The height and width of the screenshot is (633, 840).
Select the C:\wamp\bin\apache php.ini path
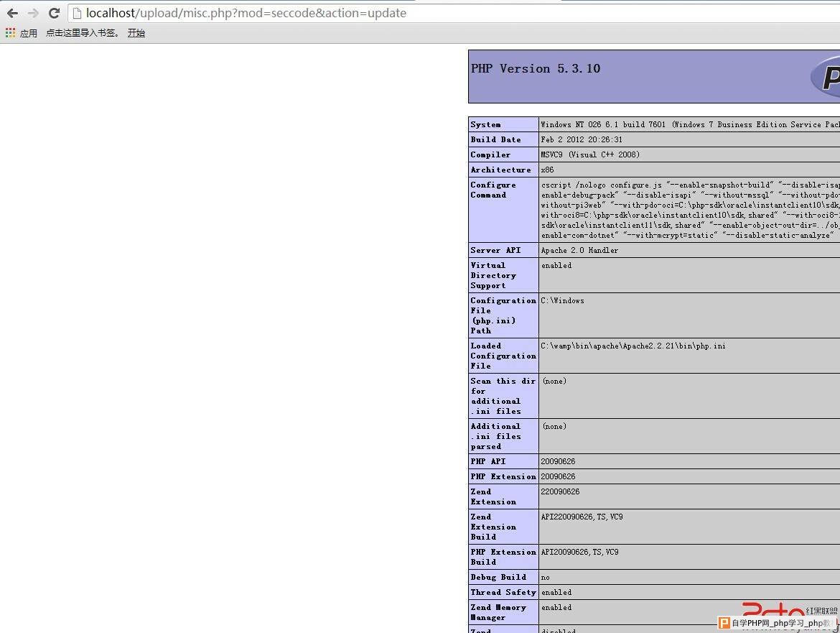[633, 346]
